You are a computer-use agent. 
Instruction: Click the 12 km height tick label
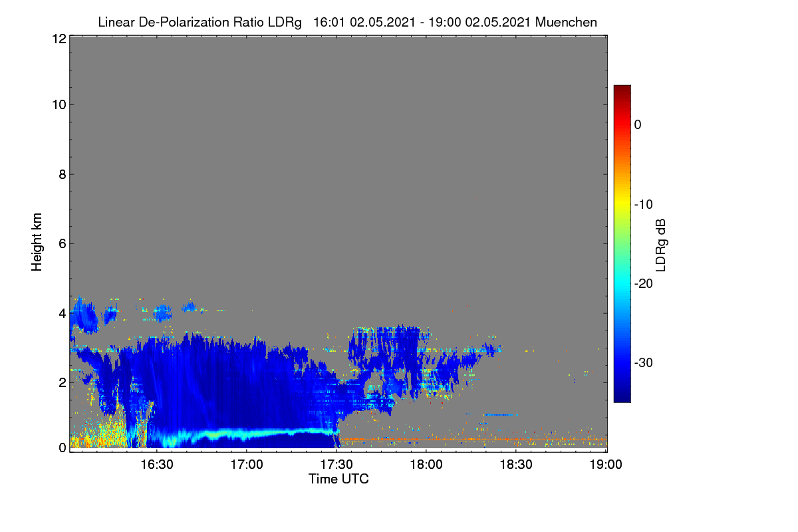[x=58, y=39]
